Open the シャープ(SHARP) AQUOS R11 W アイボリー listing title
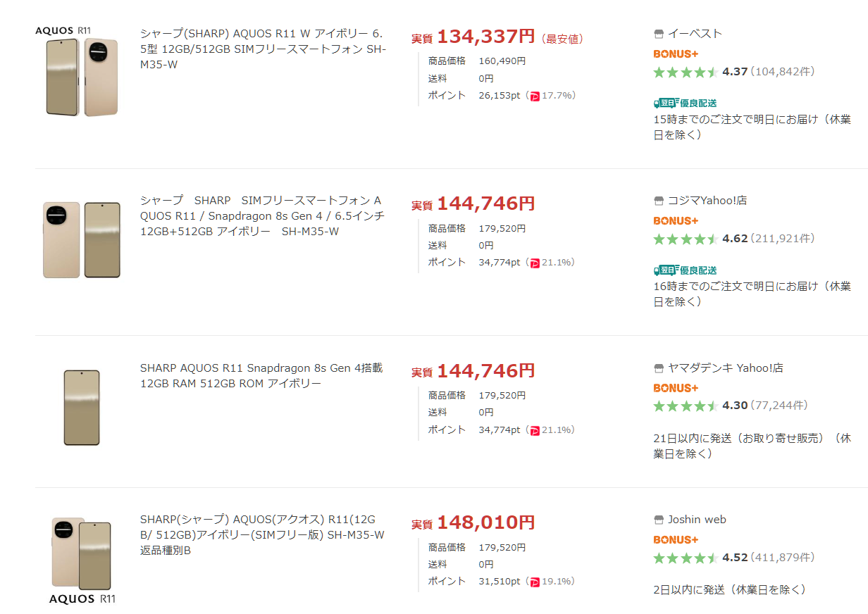The height and width of the screenshot is (614, 868). pyautogui.click(x=263, y=49)
